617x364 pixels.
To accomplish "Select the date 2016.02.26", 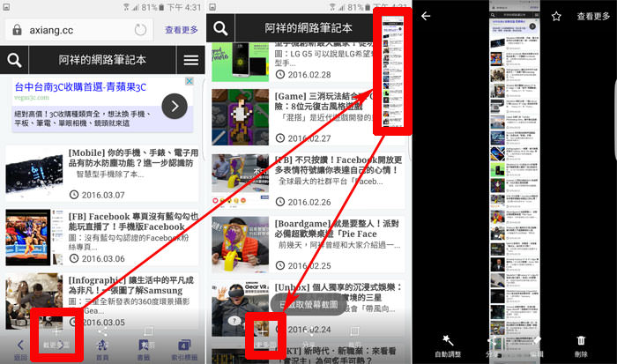I will click(x=308, y=202).
